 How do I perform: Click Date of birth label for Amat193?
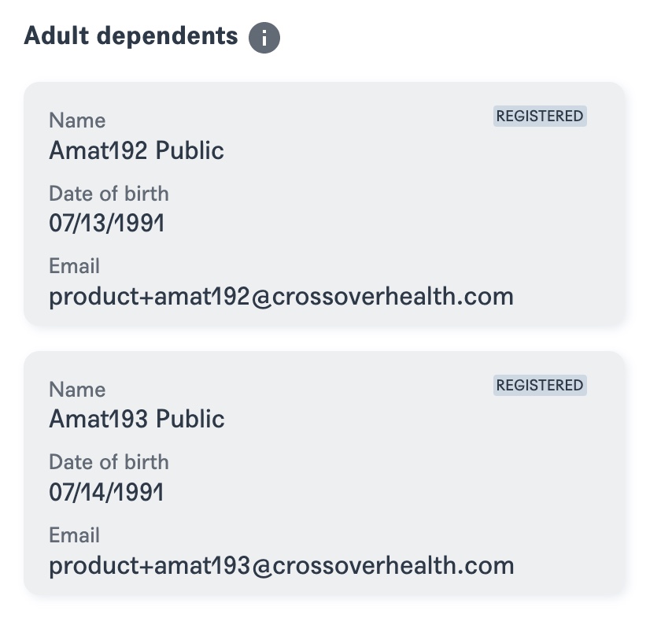(x=109, y=462)
